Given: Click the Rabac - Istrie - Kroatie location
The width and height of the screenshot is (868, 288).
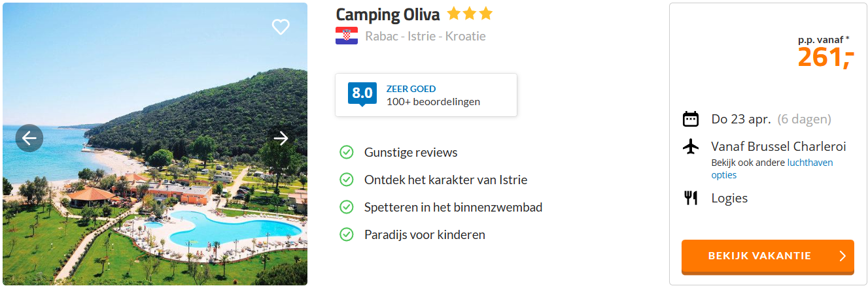Looking at the screenshot, I should point(425,36).
